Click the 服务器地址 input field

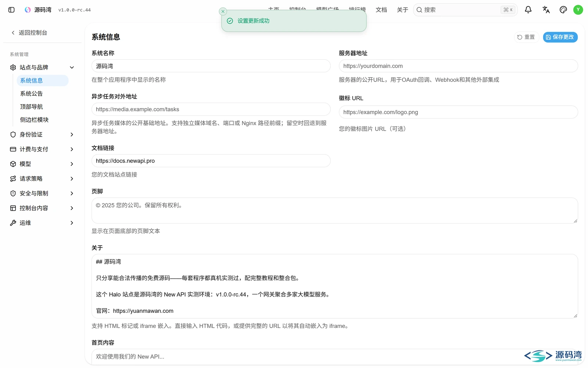(x=458, y=66)
